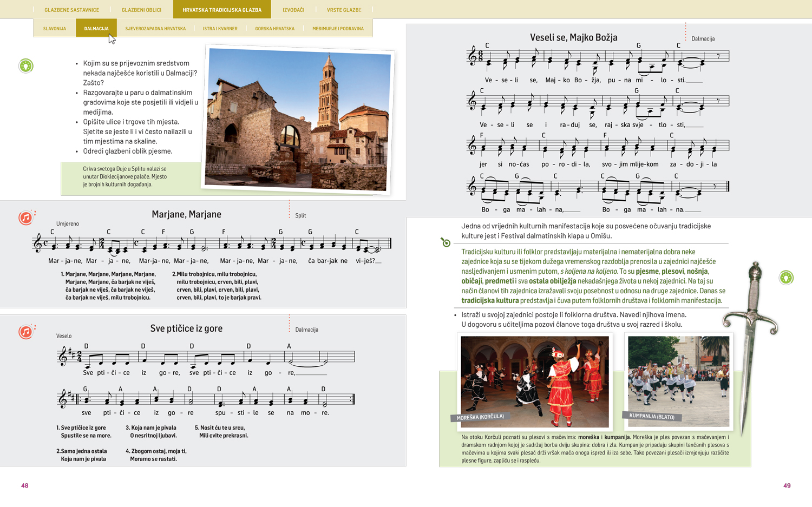Click the Umjereno tempo marking
This screenshot has height=507, width=812.
pos(68,223)
